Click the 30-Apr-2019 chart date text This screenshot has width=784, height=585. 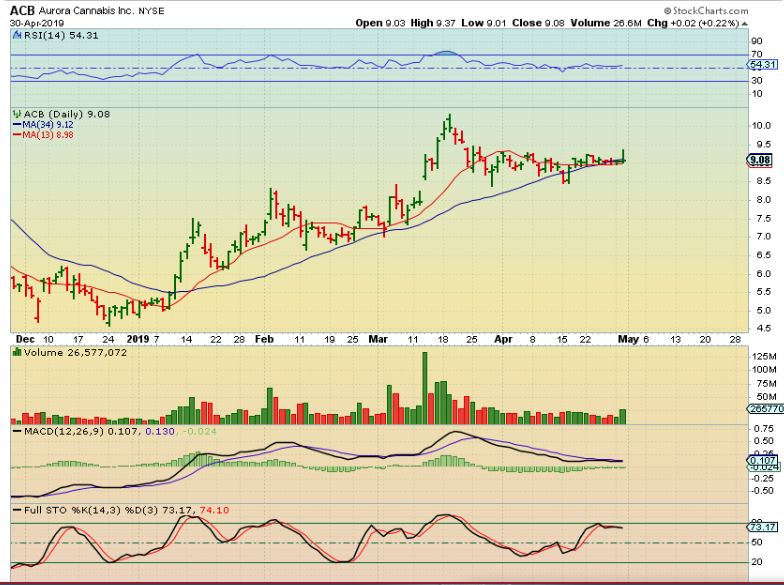[36, 22]
